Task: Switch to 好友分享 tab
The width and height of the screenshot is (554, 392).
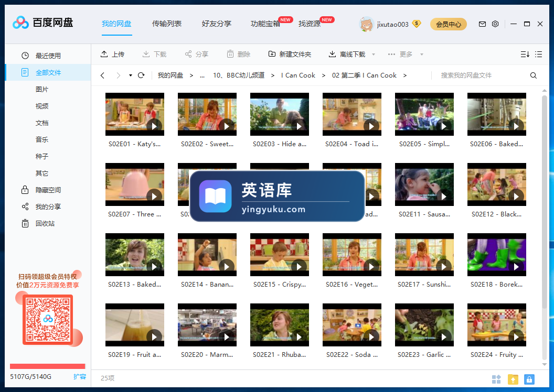Action: [217, 24]
